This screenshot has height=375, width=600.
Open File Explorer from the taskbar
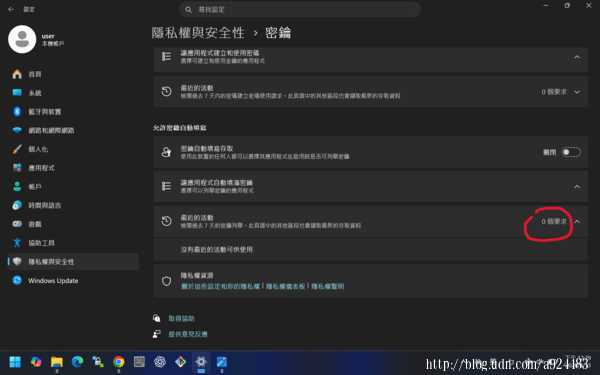pos(57,362)
